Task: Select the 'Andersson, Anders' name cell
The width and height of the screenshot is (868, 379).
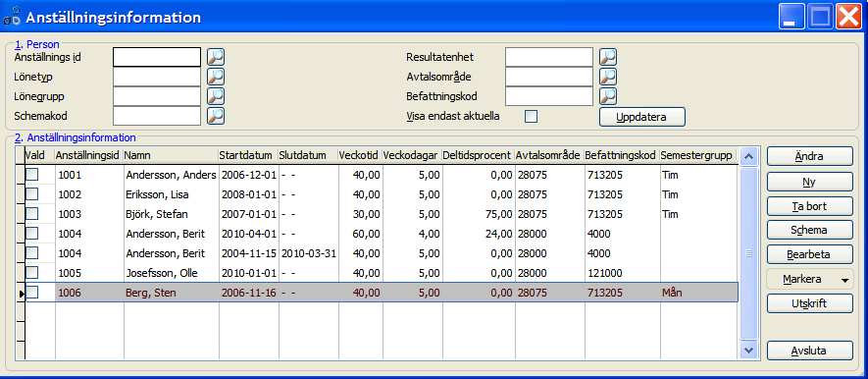Action: 171,175
